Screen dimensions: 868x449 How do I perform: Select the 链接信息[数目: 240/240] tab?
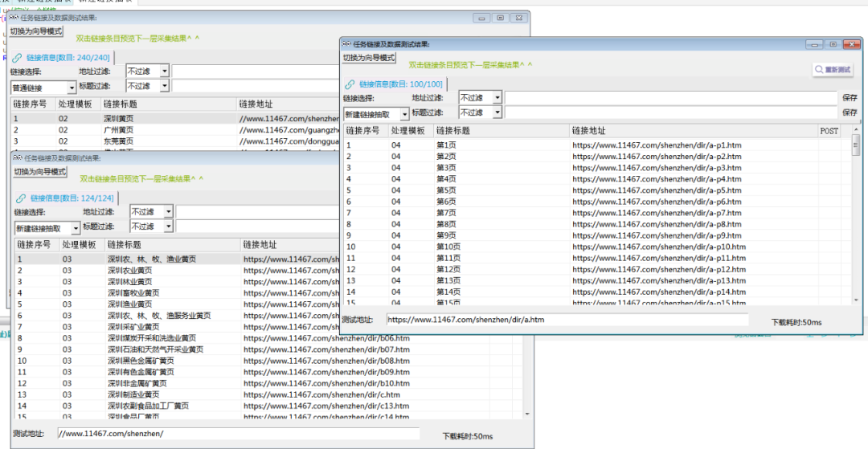tap(62, 58)
